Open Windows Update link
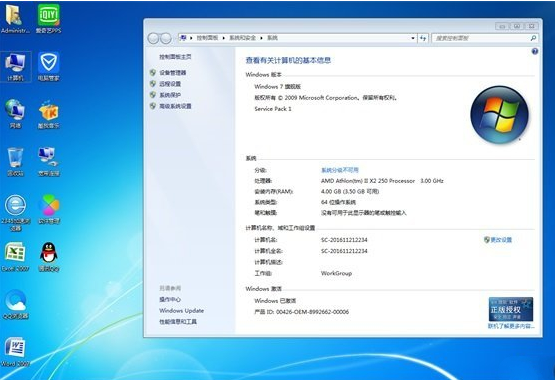Image resolution: width=555 pixels, height=380 pixels. 182,311
